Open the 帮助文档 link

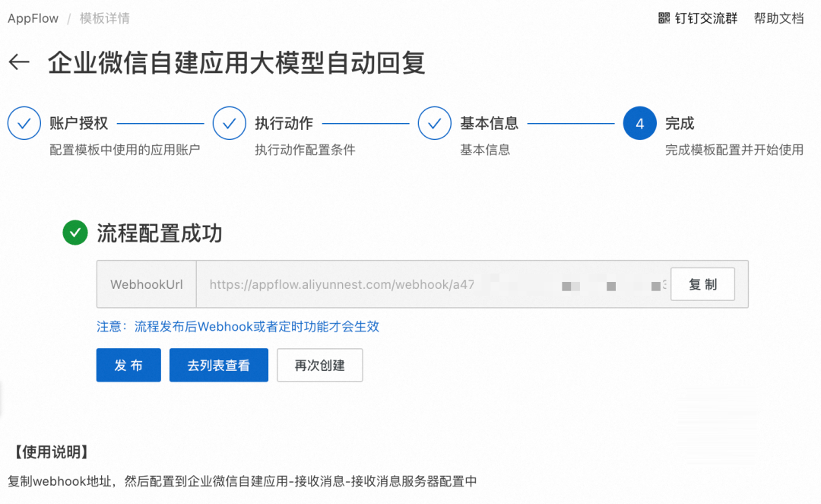tap(778, 18)
